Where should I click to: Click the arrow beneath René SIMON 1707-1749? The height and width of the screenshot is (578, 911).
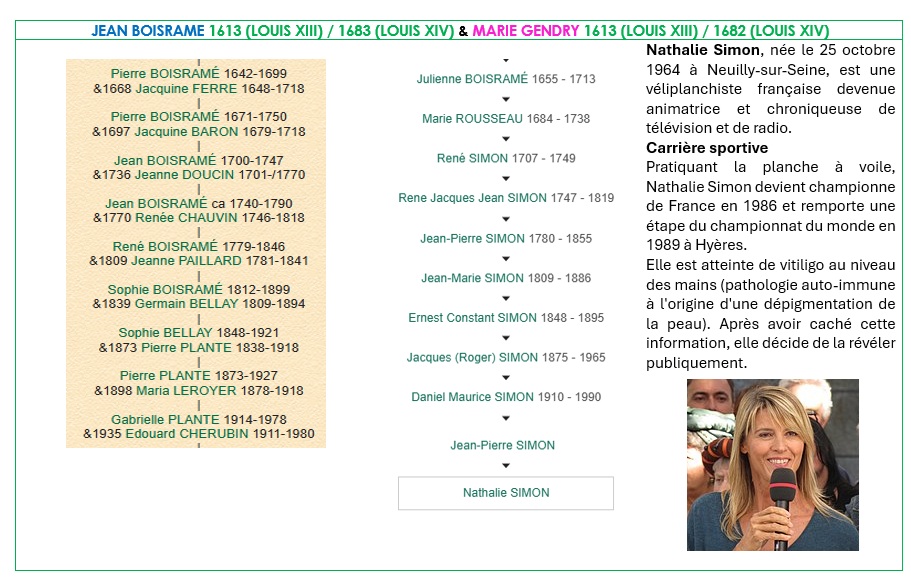pyautogui.click(x=505, y=179)
